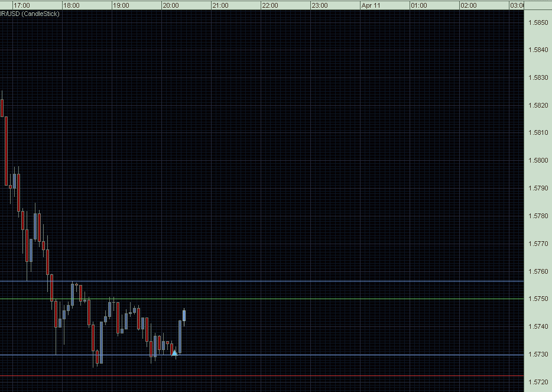Click the 23:00 time axis label
The height and width of the screenshot is (392, 552).
(x=320, y=6)
